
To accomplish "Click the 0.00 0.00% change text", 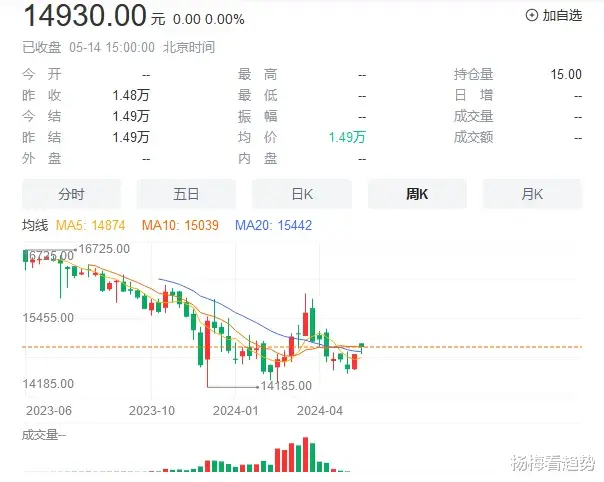I will 208,19.
